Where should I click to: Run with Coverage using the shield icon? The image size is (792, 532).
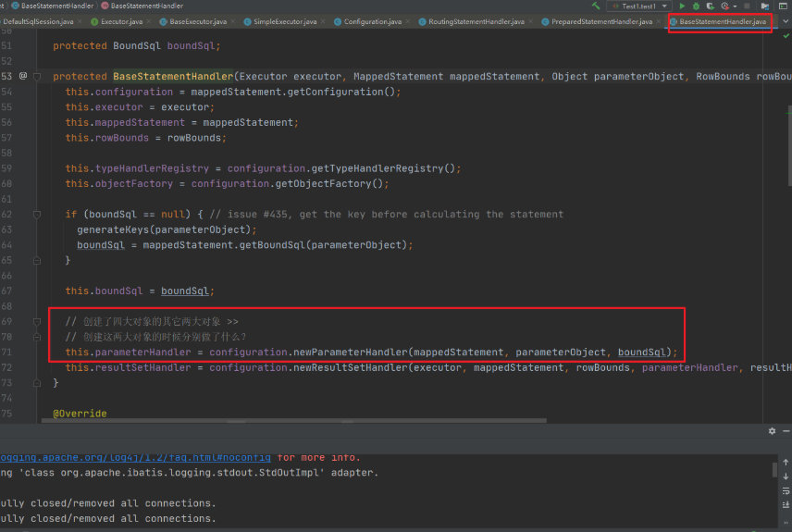tap(711, 6)
